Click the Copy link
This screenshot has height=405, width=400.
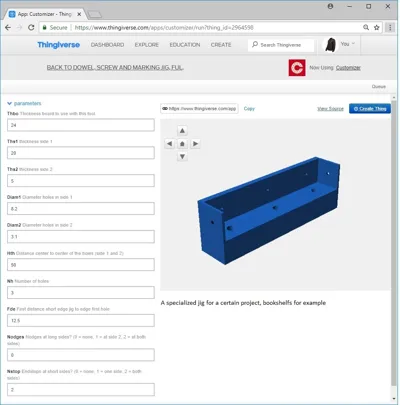(x=249, y=109)
